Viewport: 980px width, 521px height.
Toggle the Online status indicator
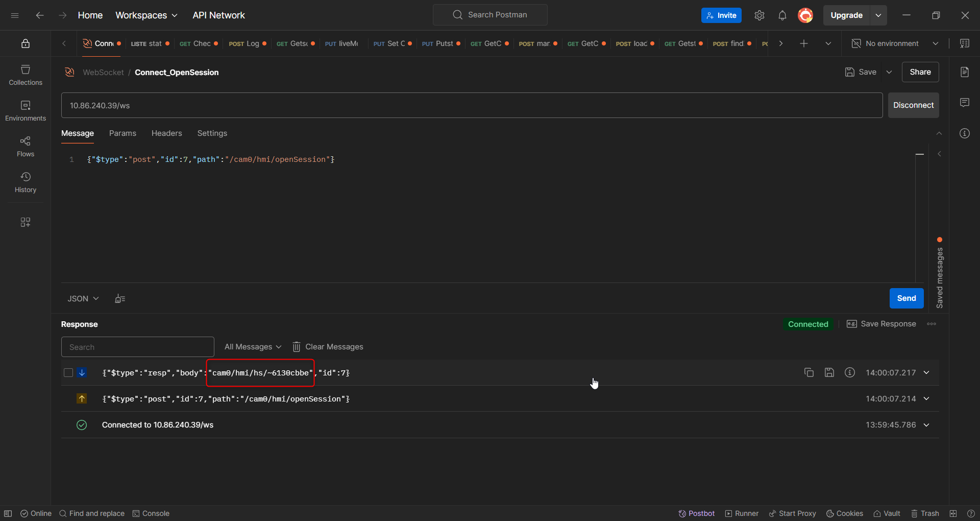(x=35, y=513)
